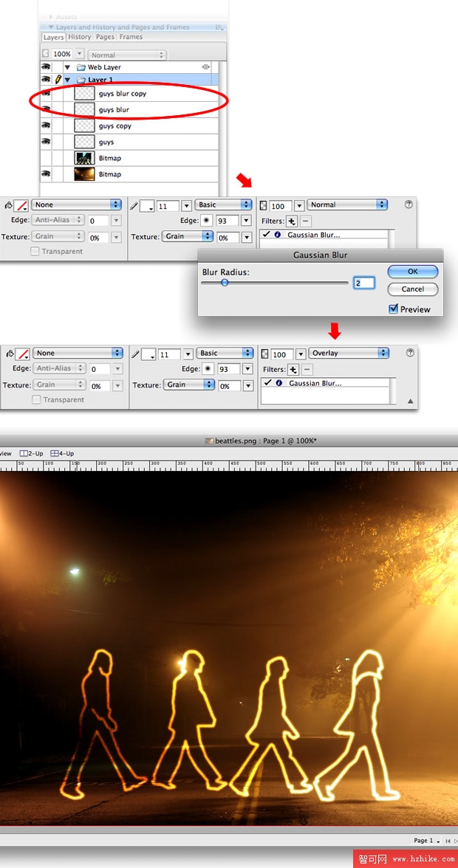
Task: Click the help question mark icon beside Normal blend mode
Action: point(409,204)
